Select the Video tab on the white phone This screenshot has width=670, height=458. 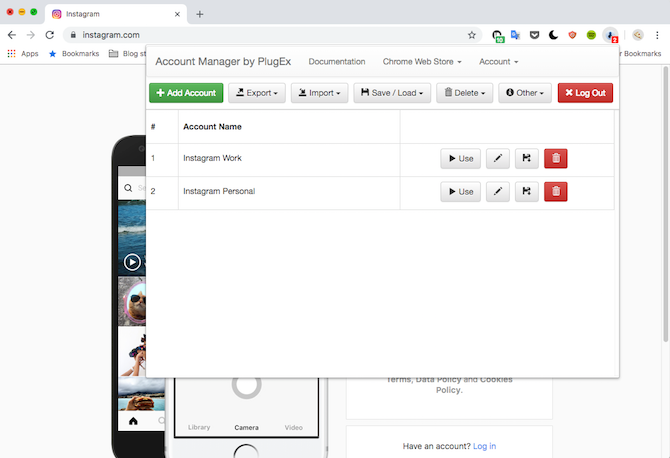tap(294, 428)
